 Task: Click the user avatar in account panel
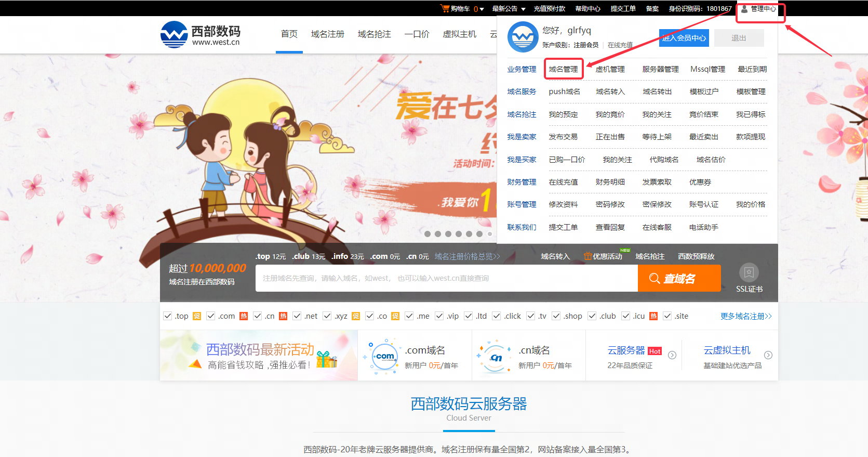click(523, 37)
